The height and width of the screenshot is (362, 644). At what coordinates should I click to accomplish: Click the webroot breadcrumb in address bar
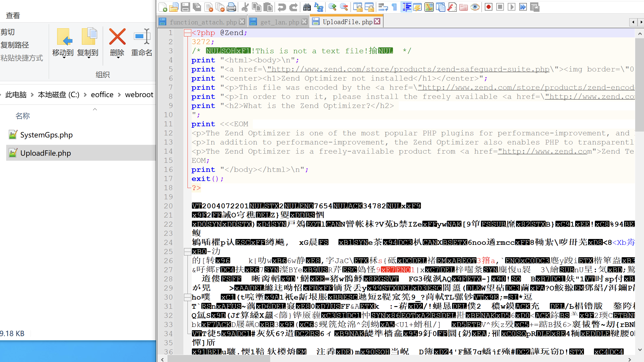point(139,94)
